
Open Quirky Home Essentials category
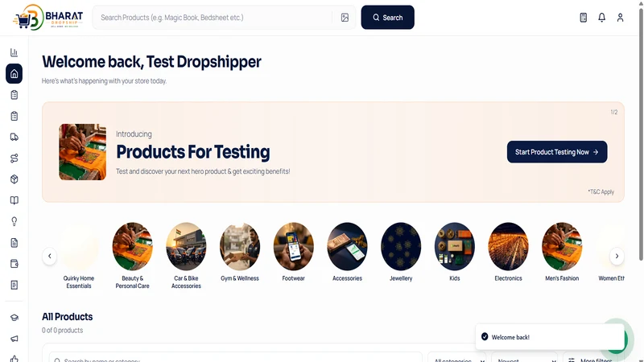[x=78, y=256]
